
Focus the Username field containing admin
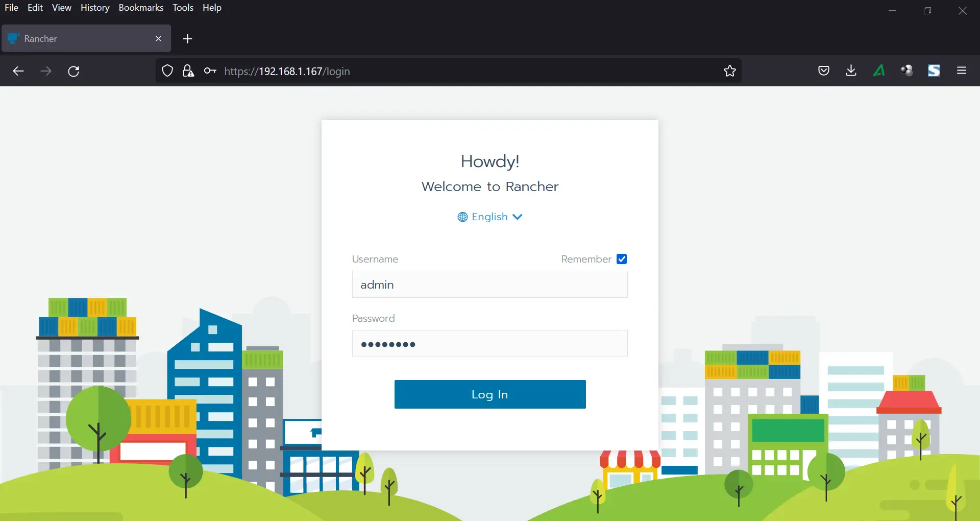pyautogui.click(x=490, y=285)
